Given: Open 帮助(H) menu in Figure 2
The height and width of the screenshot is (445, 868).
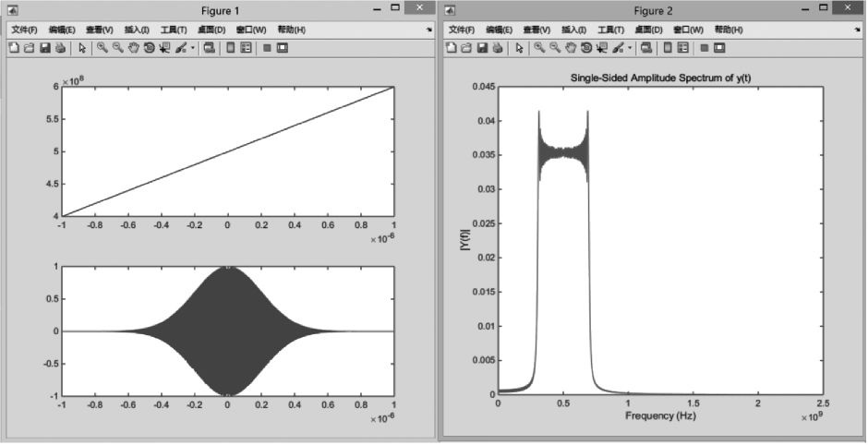Looking at the screenshot, I should (x=729, y=30).
